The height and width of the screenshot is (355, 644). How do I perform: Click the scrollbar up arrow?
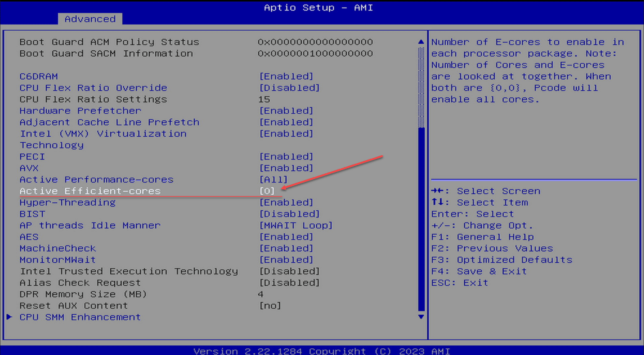click(421, 42)
